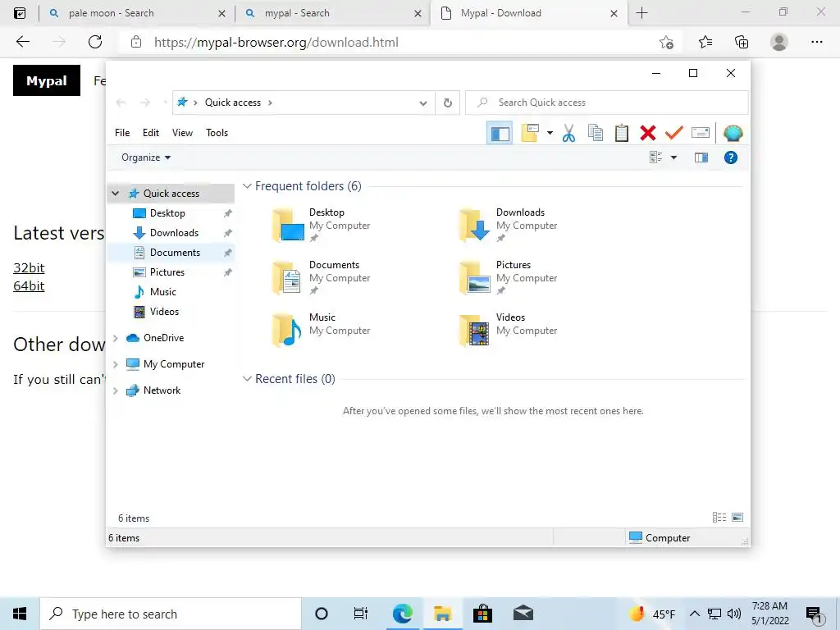Open the Tools menu
This screenshot has width=840, height=630.
coord(217,133)
